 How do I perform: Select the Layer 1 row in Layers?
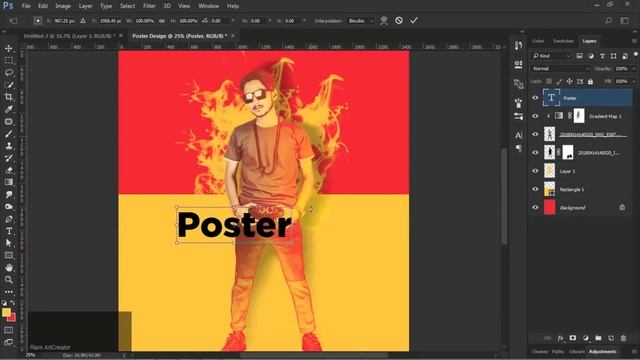(581, 171)
